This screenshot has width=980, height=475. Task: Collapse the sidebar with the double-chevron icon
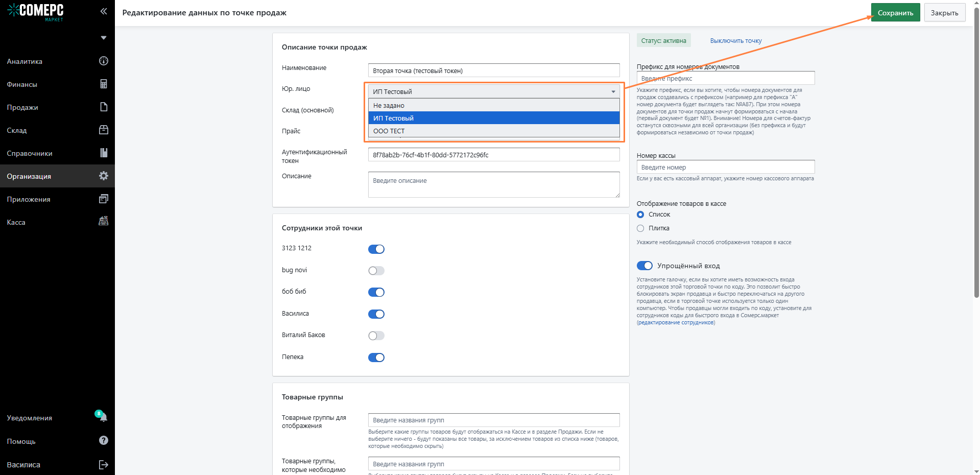point(104,11)
